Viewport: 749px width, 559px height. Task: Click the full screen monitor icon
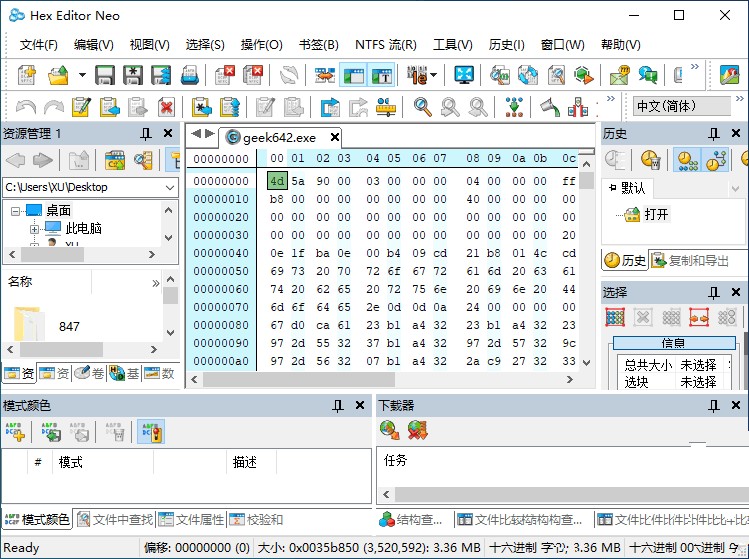click(464, 75)
